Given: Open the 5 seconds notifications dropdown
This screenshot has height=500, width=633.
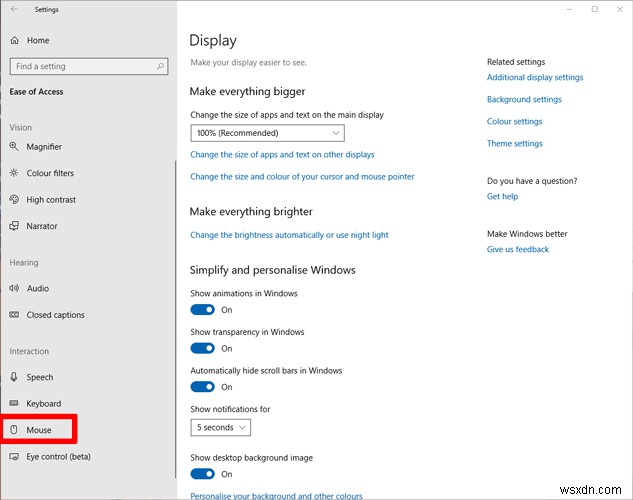Looking at the screenshot, I should 220,427.
